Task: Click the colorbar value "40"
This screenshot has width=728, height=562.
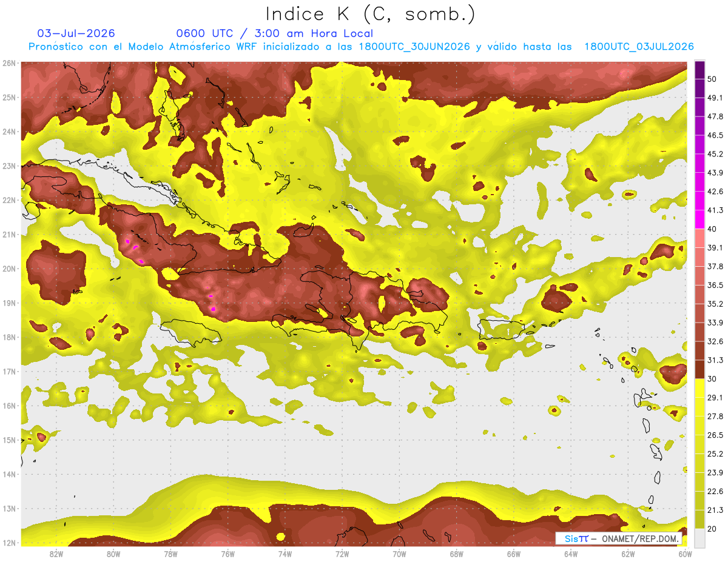Action: (713, 229)
